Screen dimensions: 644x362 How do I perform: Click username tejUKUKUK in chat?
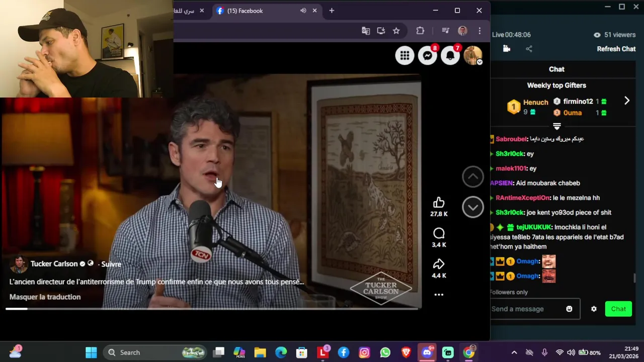(x=534, y=227)
